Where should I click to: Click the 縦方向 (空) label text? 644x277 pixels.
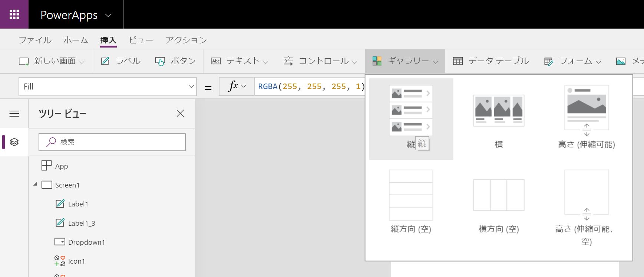click(x=411, y=229)
